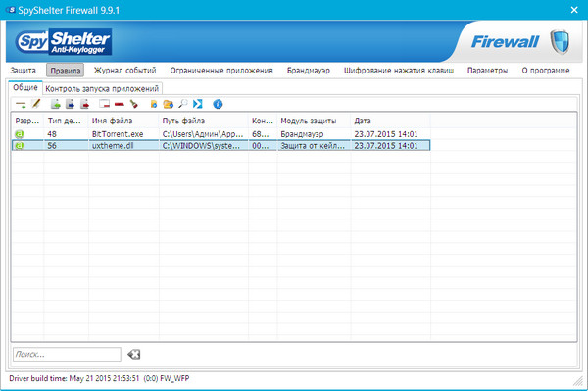
Task: Click the edit rule pencil icon
Action: [x=36, y=104]
